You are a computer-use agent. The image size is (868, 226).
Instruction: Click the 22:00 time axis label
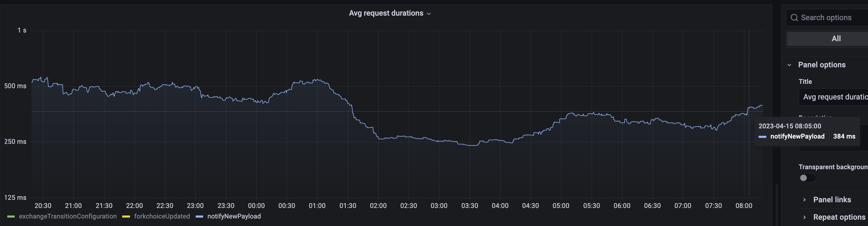point(135,206)
